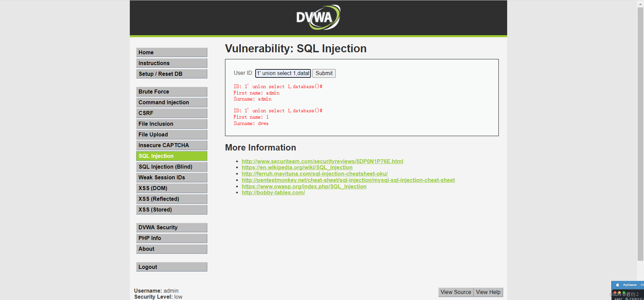Viewport: 644px width, 300px height.
Task: Open securiteam.com security review link
Action: (x=322, y=161)
